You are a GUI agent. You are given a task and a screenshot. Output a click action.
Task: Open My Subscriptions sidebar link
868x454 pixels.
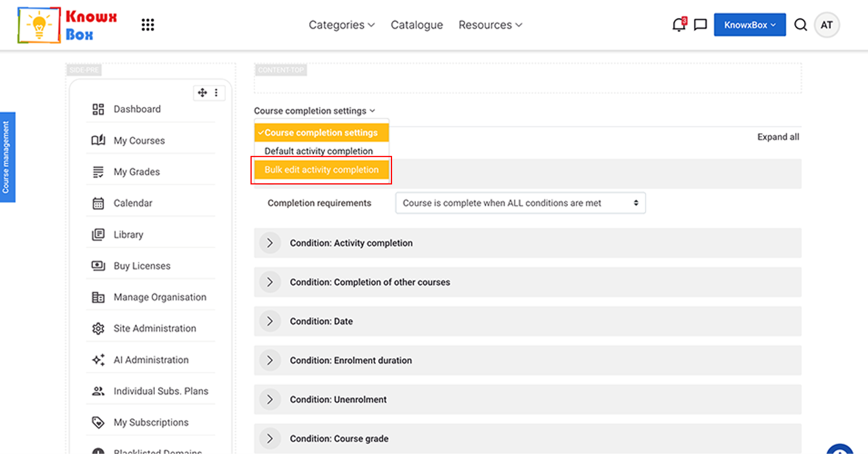[x=151, y=423]
